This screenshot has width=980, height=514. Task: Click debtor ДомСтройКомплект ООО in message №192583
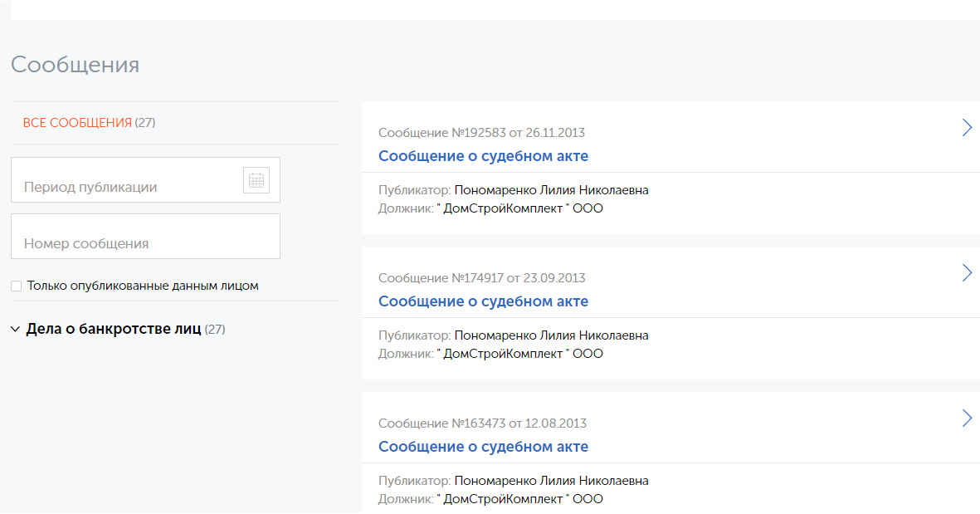[x=520, y=208]
